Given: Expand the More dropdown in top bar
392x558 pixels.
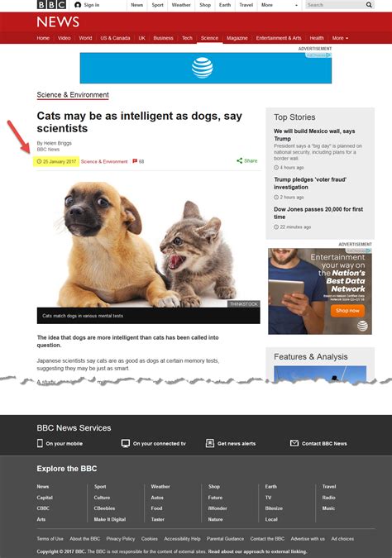Looking at the screenshot, I should [x=280, y=5].
